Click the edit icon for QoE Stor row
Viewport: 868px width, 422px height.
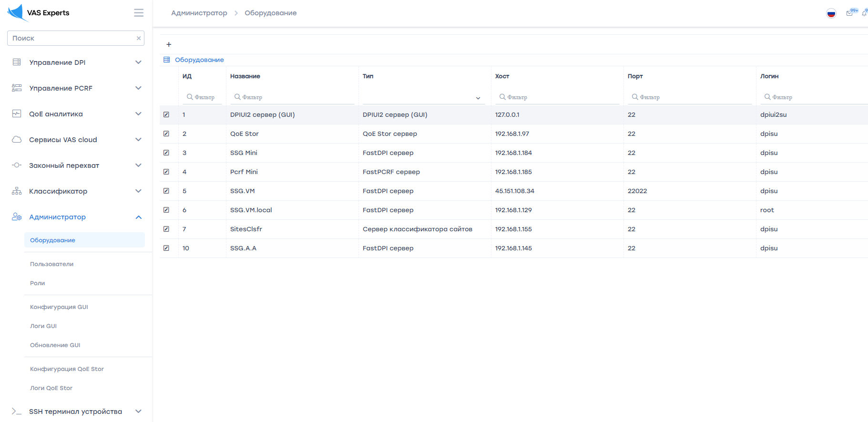(166, 134)
